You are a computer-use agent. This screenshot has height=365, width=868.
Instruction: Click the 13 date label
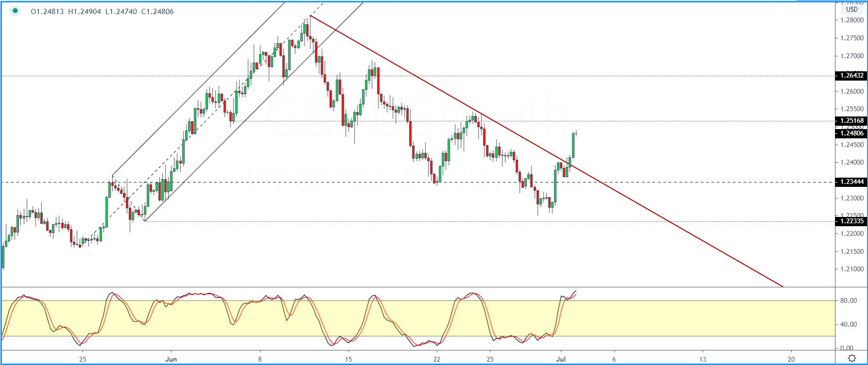click(x=703, y=359)
